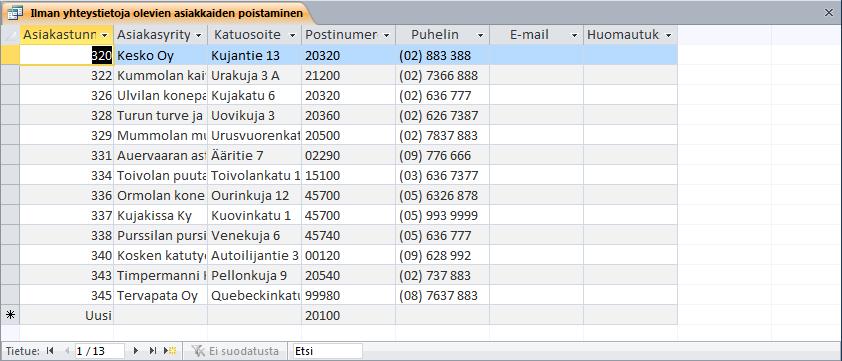Open Asiakasyritys column dropdown arrow
The image size is (842, 361).
click(x=199, y=35)
